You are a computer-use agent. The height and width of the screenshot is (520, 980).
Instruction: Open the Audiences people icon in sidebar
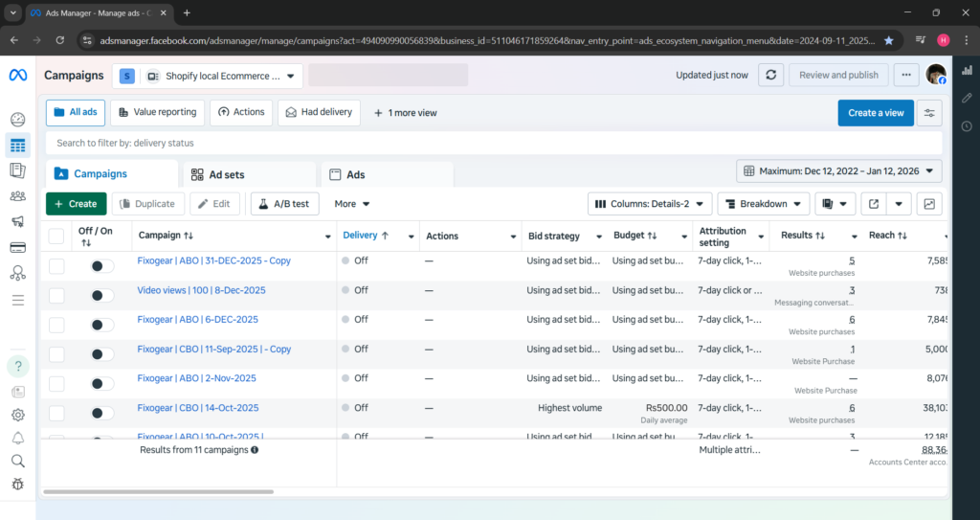click(x=17, y=196)
